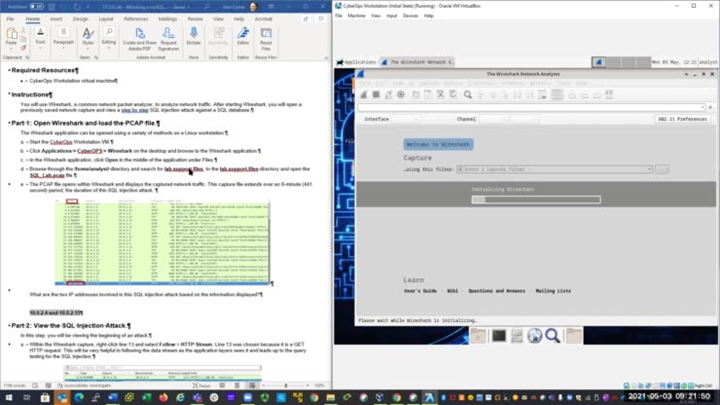This screenshot has height=405, width=720.
Task: Click the Wireshark colorize packet list icon
Action: [557, 95]
